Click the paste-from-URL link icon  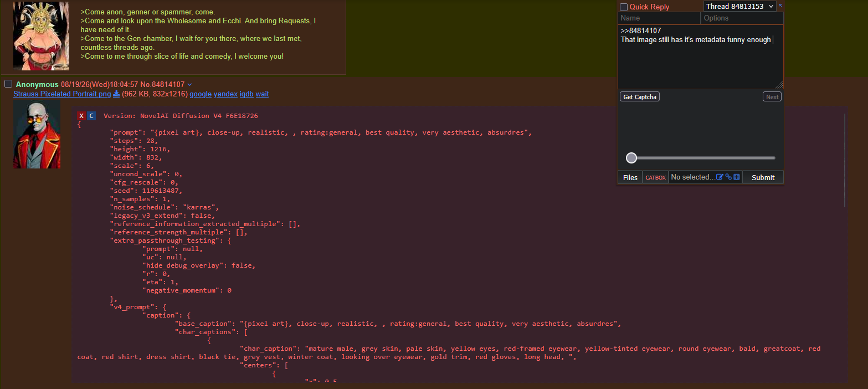728,177
